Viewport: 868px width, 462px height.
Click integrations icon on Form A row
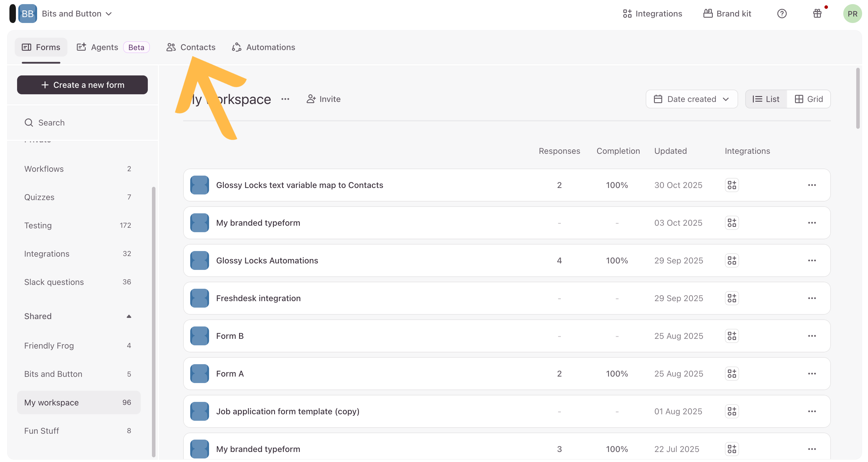coord(732,374)
